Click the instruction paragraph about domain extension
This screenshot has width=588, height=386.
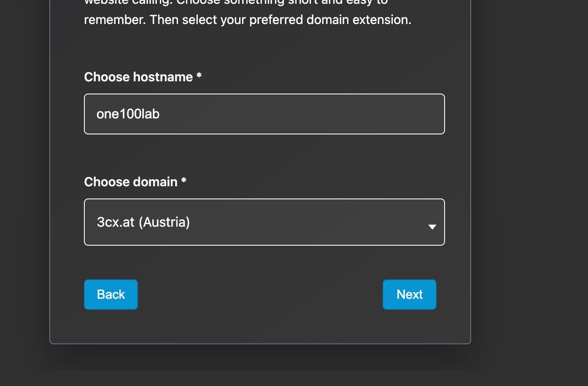tap(247, 19)
